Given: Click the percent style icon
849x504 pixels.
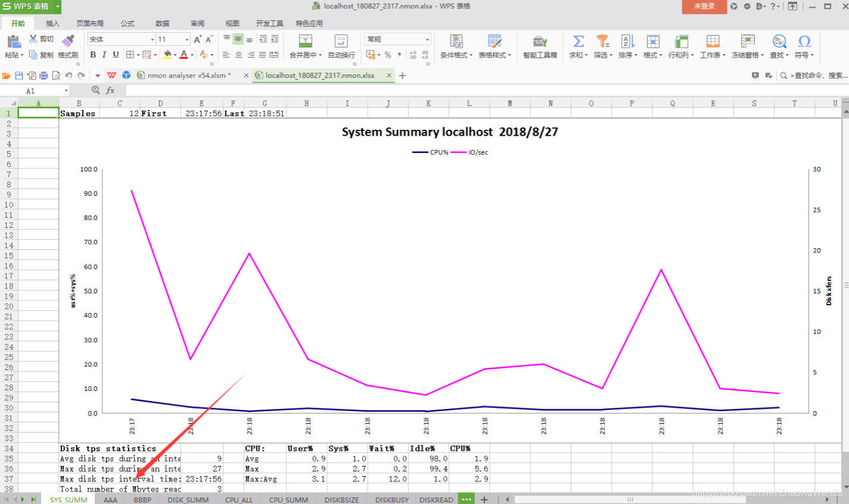Looking at the screenshot, I should pos(388,55).
